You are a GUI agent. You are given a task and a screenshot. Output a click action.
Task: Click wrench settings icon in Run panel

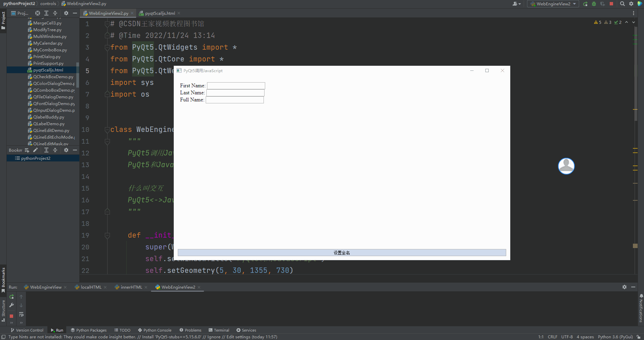pyautogui.click(x=11, y=305)
